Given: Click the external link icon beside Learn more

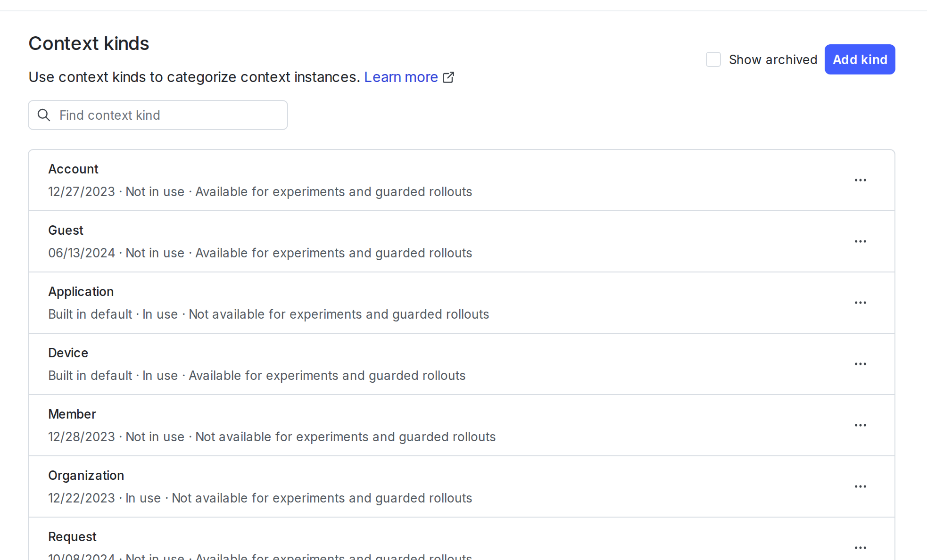Looking at the screenshot, I should pos(448,77).
